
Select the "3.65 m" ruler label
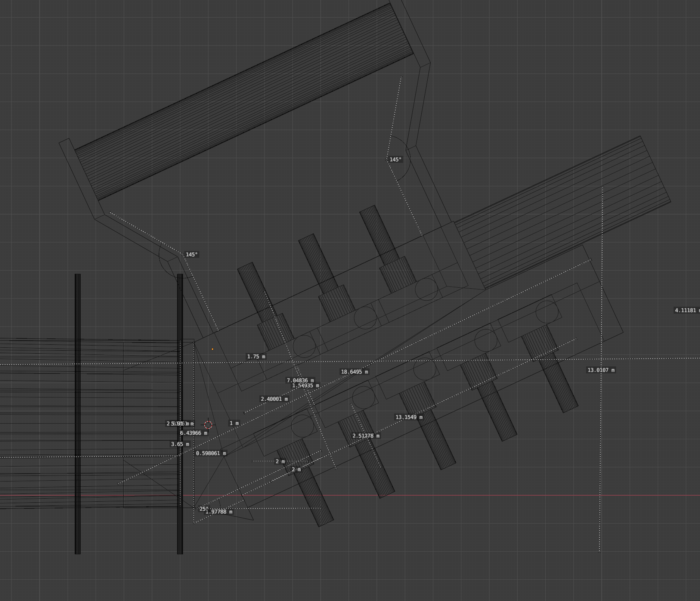coord(180,444)
